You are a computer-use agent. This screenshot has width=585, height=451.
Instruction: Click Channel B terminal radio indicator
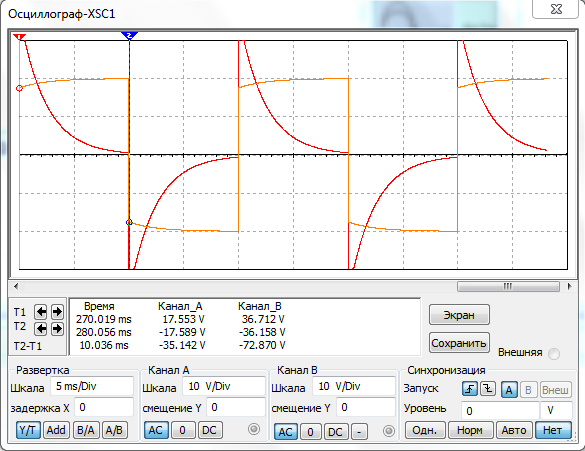[x=388, y=431]
